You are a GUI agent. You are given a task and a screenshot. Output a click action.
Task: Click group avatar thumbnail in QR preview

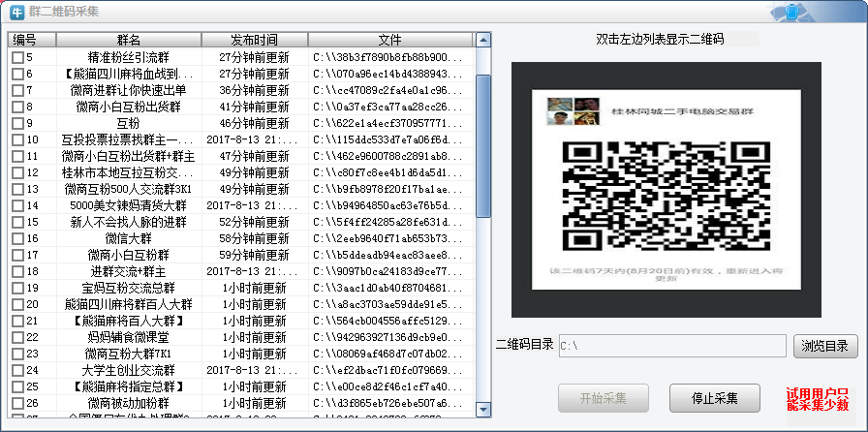573,111
